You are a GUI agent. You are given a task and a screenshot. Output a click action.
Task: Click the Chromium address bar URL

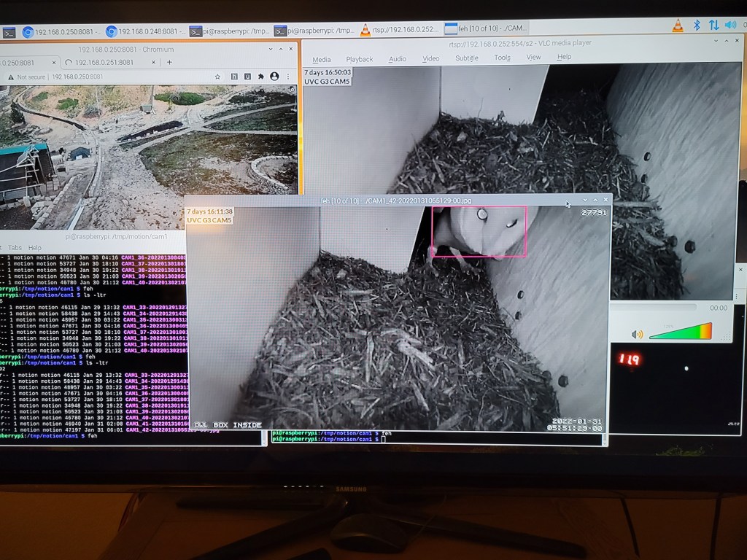pyautogui.click(x=80, y=77)
